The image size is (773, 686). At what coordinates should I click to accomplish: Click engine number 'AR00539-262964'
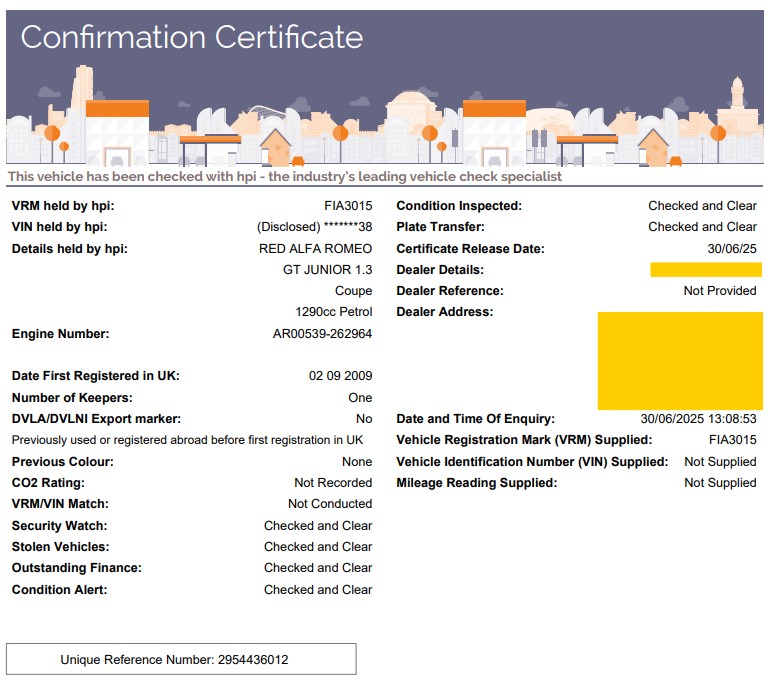(322, 334)
